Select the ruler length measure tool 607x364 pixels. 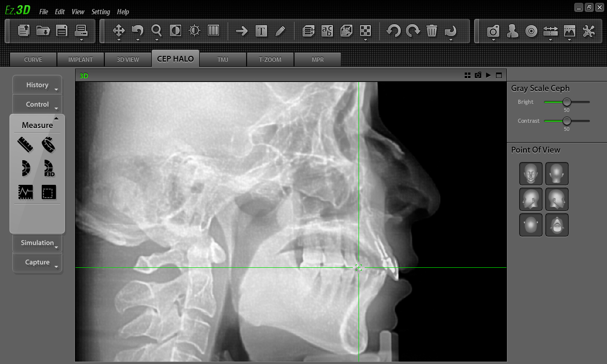click(25, 145)
